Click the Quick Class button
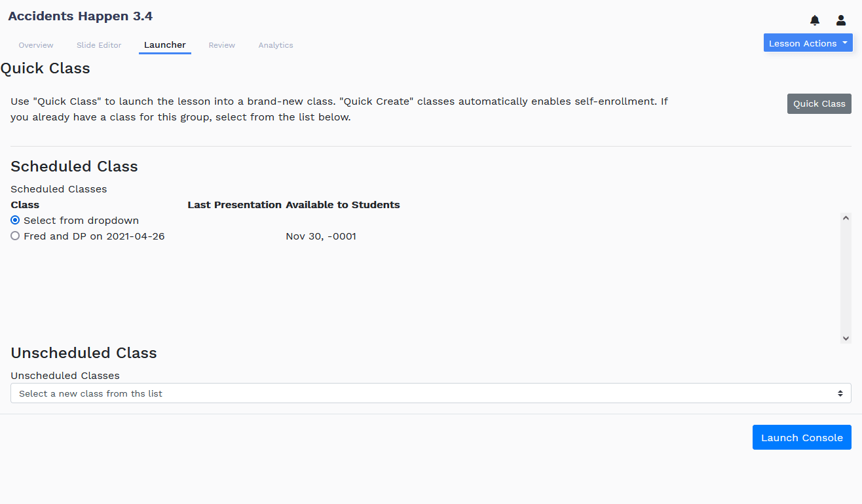862x504 pixels. click(x=819, y=103)
